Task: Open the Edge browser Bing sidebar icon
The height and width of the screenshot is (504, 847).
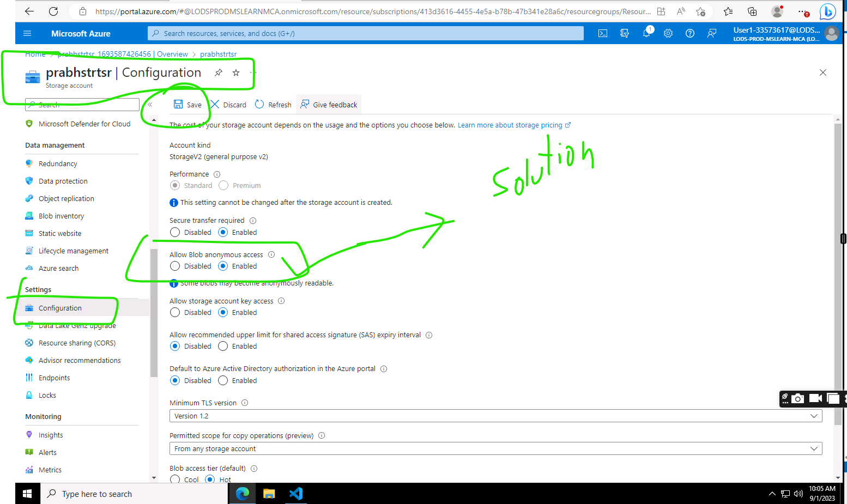Action: coord(827,11)
